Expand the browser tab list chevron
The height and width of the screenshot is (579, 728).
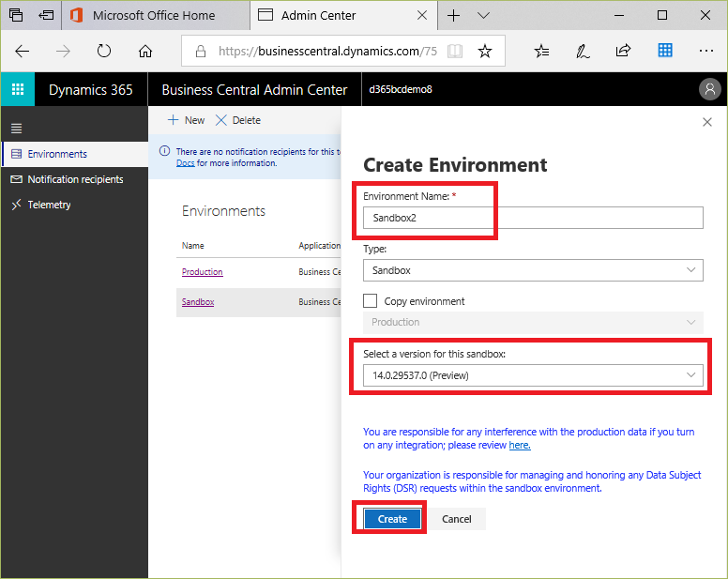484,16
